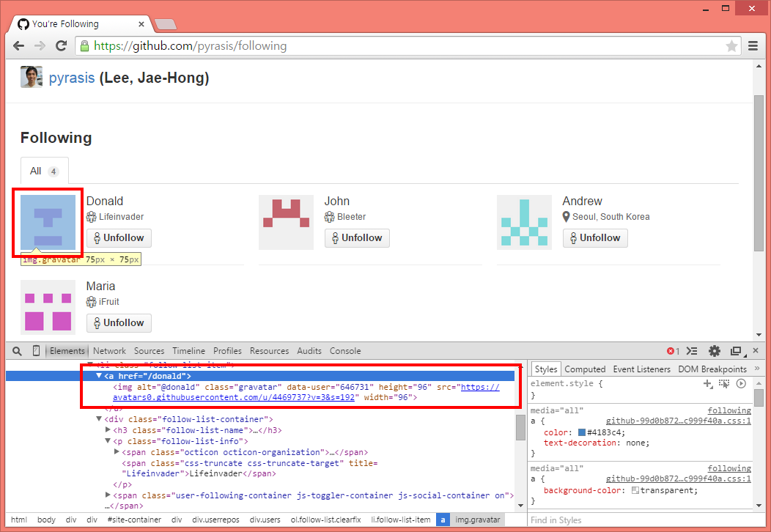Switch to the Network panel tab
The image size is (771, 532).
point(109,351)
